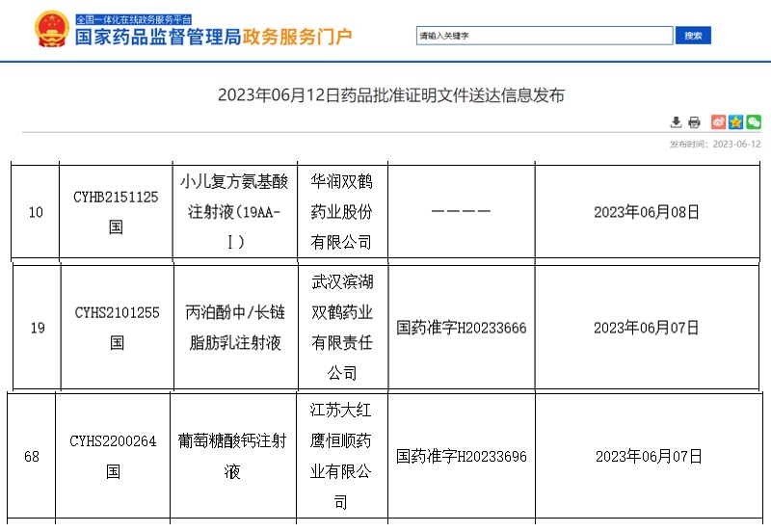Image resolution: width=771 pixels, height=532 pixels.
Task: Add to favorites with star icon
Action: (x=735, y=122)
